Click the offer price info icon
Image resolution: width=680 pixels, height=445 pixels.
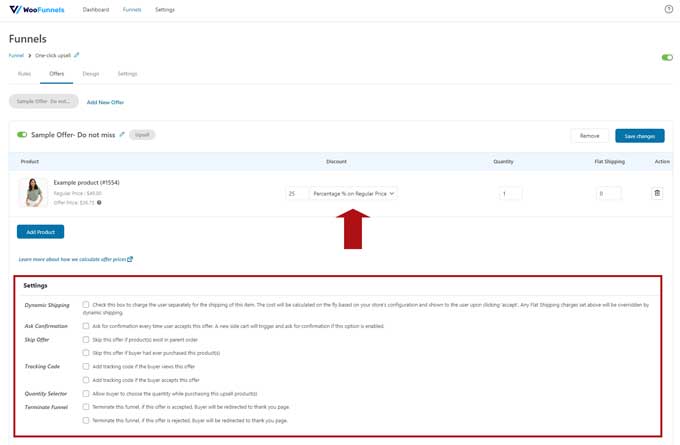99,203
